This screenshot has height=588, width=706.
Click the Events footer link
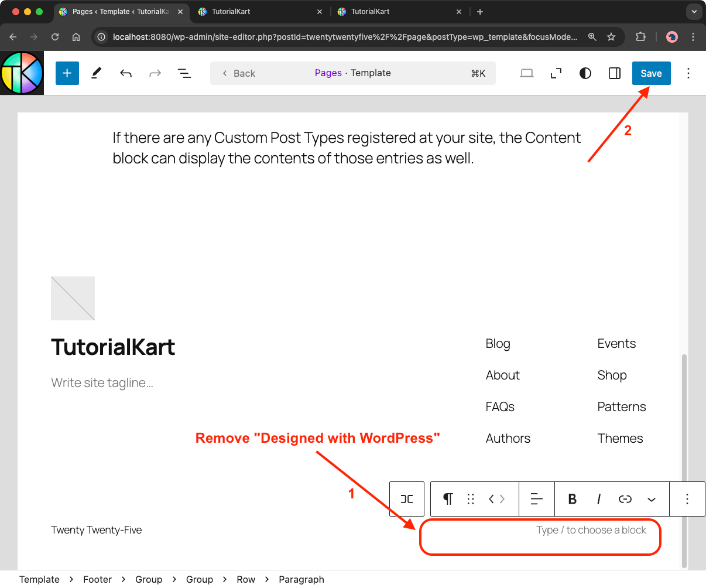point(616,344)
